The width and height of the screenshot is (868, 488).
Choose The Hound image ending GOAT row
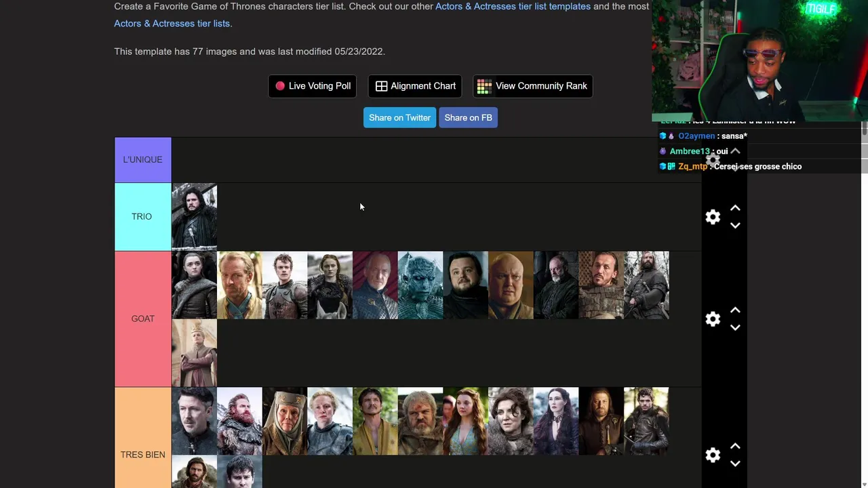pos(646,285)
